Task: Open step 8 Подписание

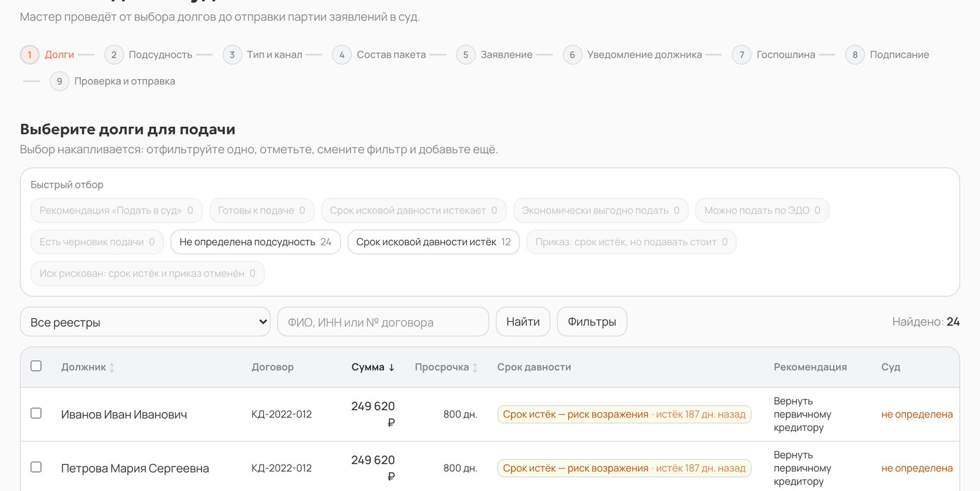Action: 887,55
